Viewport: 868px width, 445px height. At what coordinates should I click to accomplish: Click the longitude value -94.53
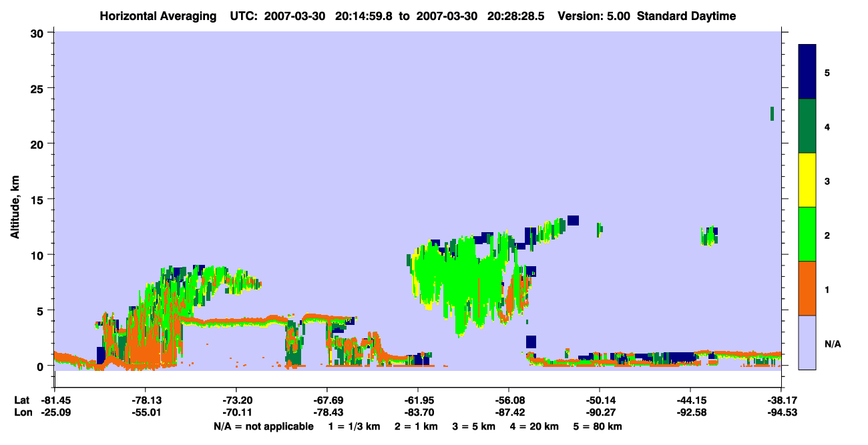pos(781,413)
